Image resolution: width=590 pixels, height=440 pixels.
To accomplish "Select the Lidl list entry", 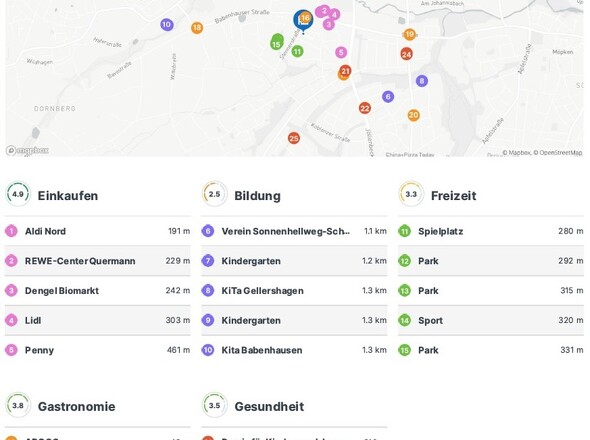I will pos(97,320).
